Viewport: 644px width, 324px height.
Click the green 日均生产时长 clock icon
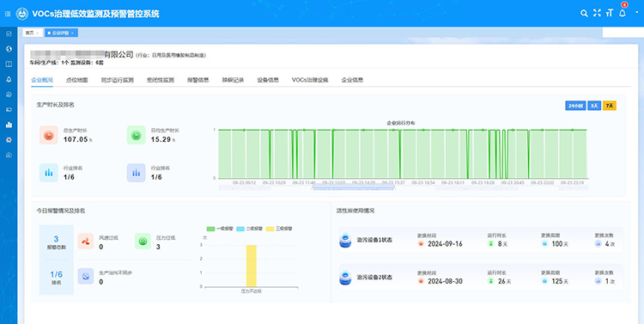(x=136, y=135)
